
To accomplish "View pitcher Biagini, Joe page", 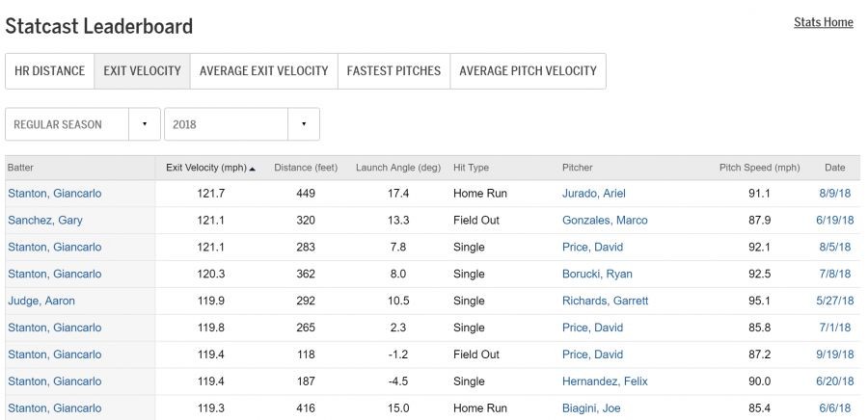I will point(592,408).
